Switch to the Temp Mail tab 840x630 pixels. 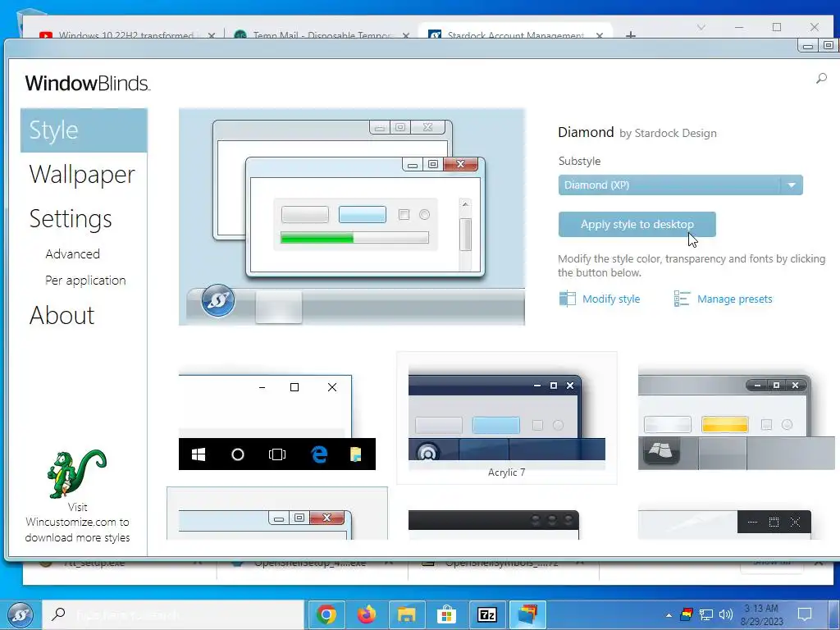(322, 35)
